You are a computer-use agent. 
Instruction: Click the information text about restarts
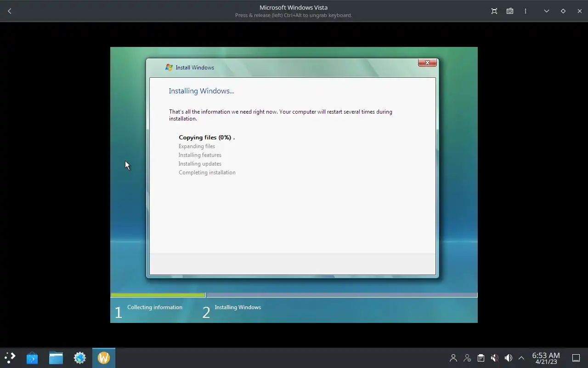pos(281,115)
